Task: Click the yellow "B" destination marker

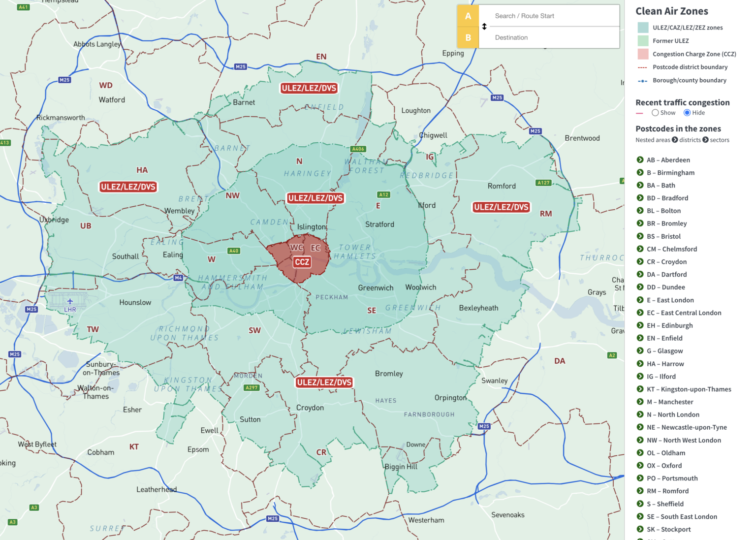Action: click(468, 37)
